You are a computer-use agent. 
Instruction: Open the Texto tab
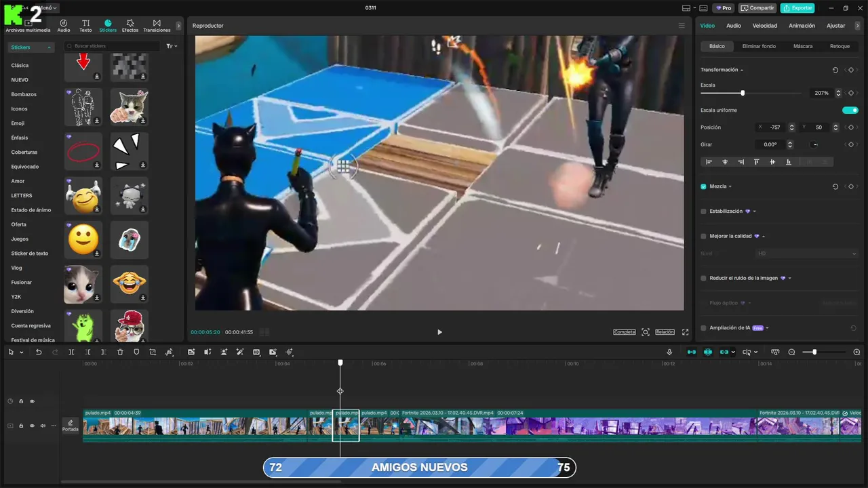click(x=85, y=26)
